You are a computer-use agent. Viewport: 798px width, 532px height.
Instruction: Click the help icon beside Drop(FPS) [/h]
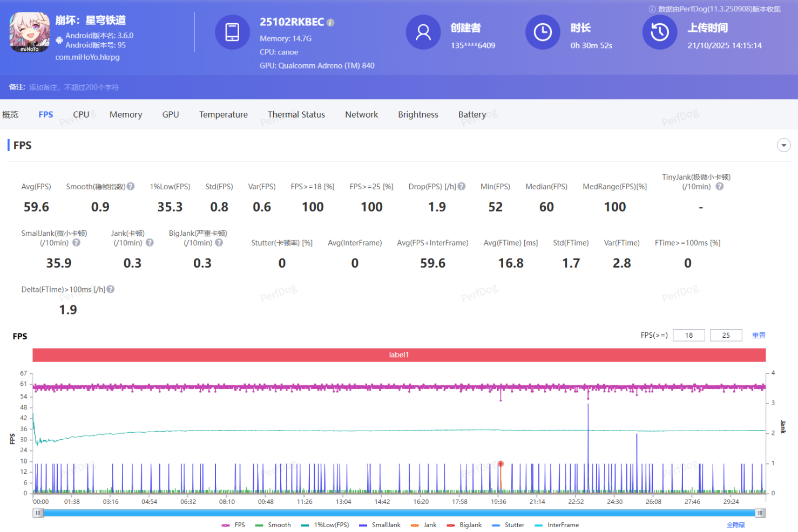[x=462, y=187]
